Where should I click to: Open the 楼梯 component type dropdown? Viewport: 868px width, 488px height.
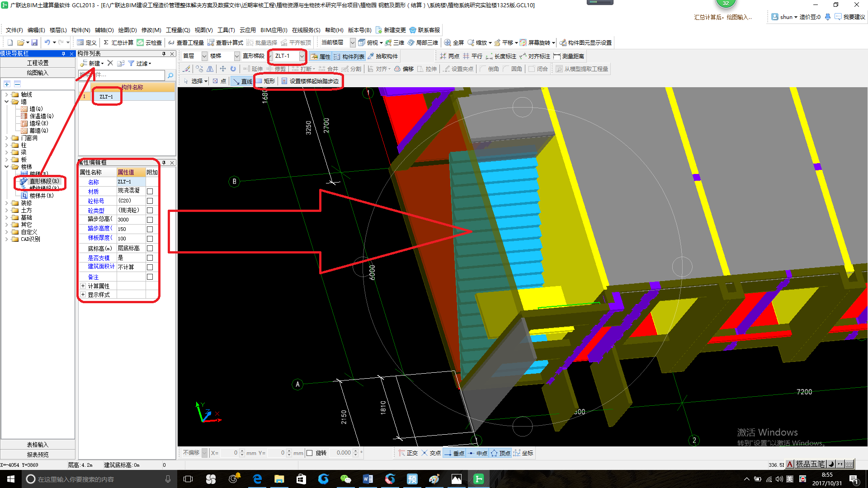(237, 56)
